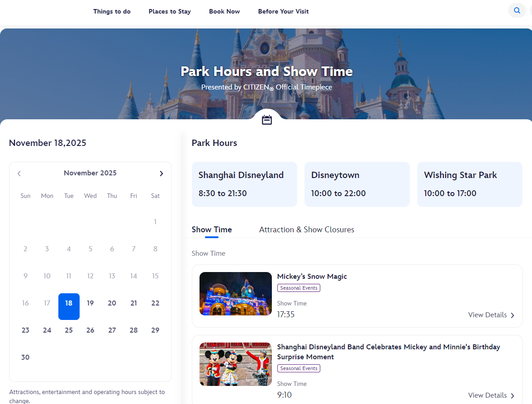The image size is (532, 404).
Task: Click Mickey's Snow Magic thumbnail image
Action: (x=235, y=294)
